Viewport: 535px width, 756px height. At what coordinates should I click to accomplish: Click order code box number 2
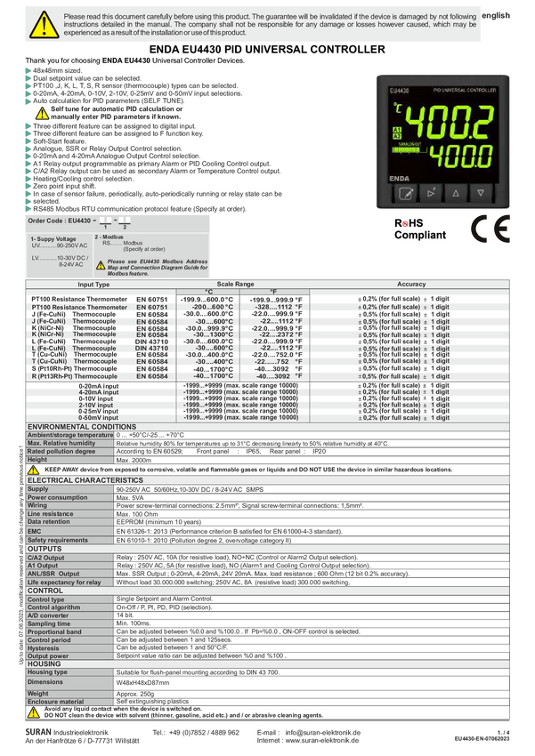coord(125,221)
